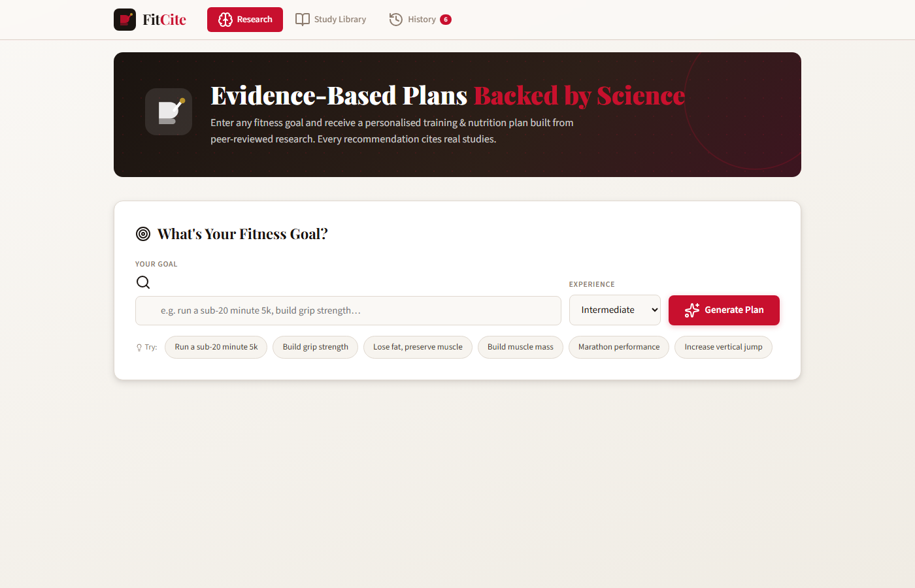Select the "Marathon performance" suggestion
Image resolution: width=915 pixels, height=588 pixels.
click(619, 347)
